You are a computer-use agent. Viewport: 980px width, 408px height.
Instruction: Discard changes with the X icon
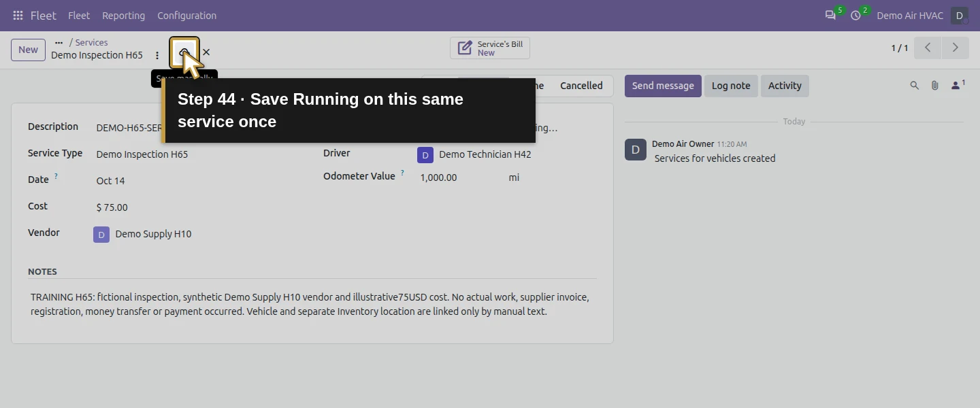click(206, 52)
